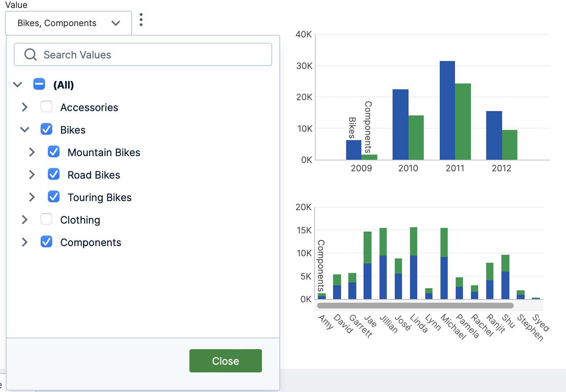Deselect the Road Bikes checkbox

[54, 174]
